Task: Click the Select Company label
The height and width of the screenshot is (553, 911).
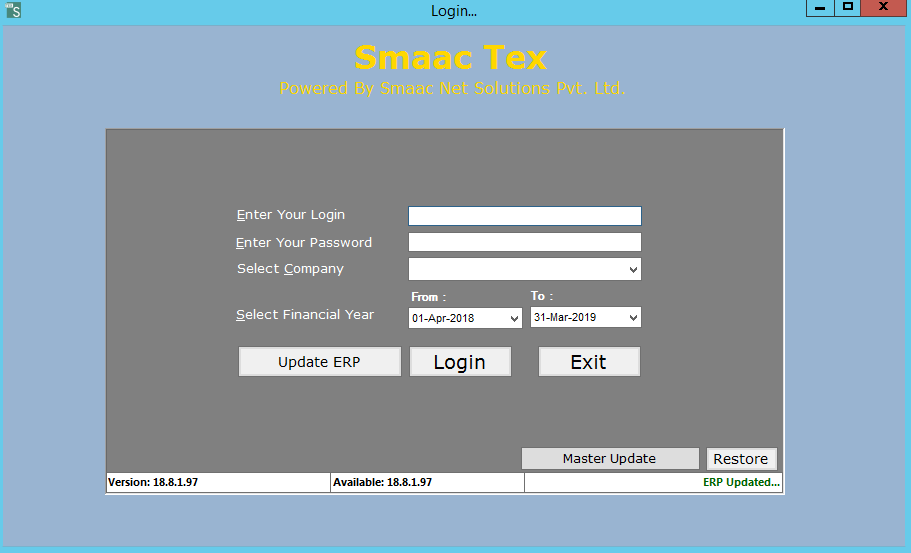Action: [x=290, y=269]
